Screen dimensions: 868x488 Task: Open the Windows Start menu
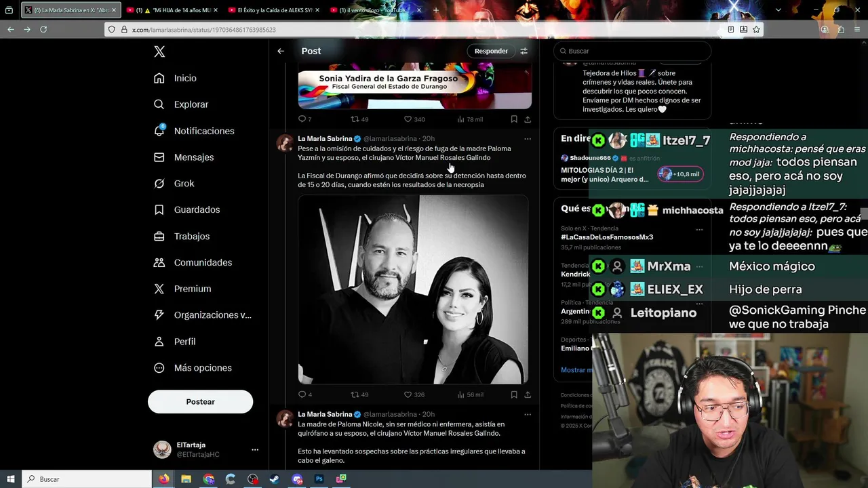pyautogui.click(x=11, y=479)
